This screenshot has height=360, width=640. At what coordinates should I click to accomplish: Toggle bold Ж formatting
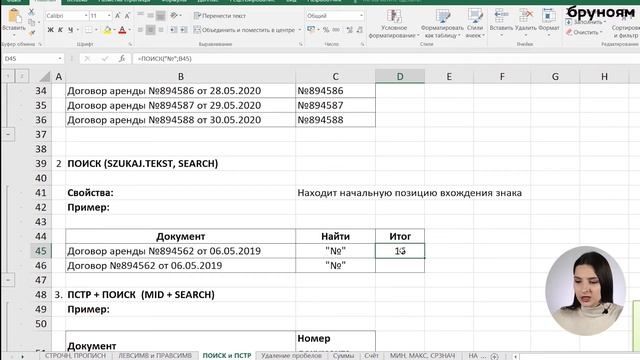coord(51,30)
